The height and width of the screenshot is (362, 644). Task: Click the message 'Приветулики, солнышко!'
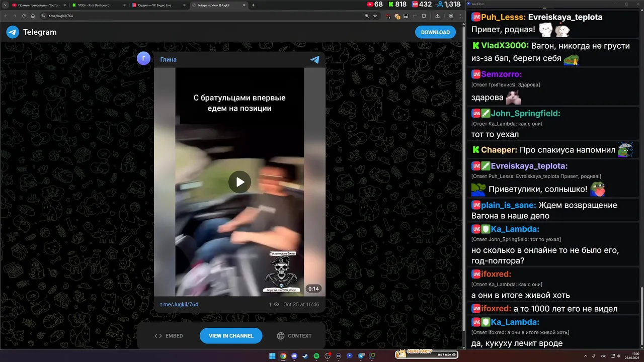click(538, 189)
